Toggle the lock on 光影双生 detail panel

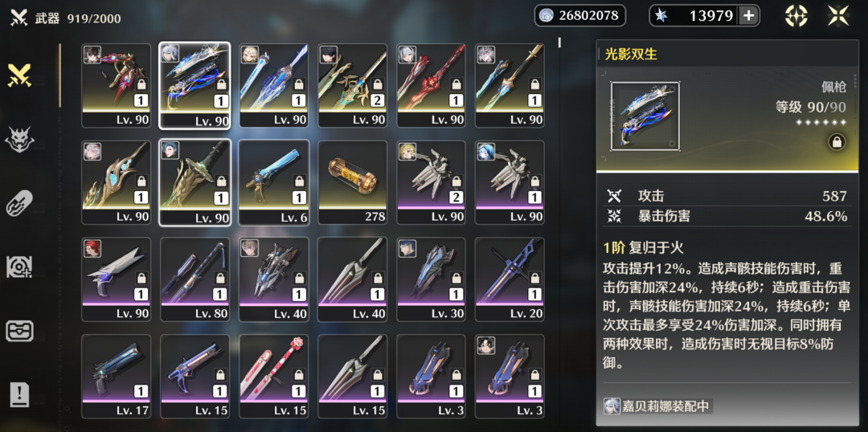coord(837,142)
